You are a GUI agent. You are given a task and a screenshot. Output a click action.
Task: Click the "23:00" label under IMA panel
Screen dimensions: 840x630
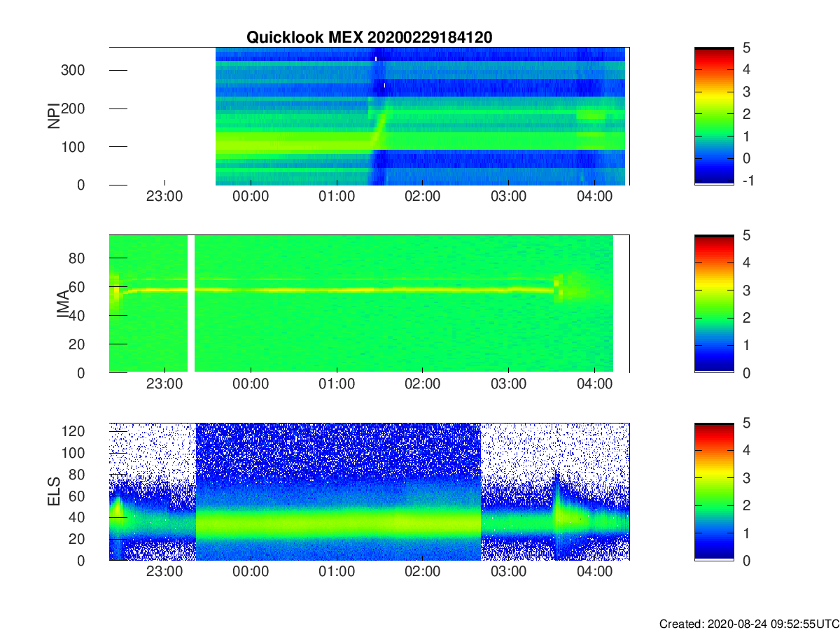tap(164, 384)
